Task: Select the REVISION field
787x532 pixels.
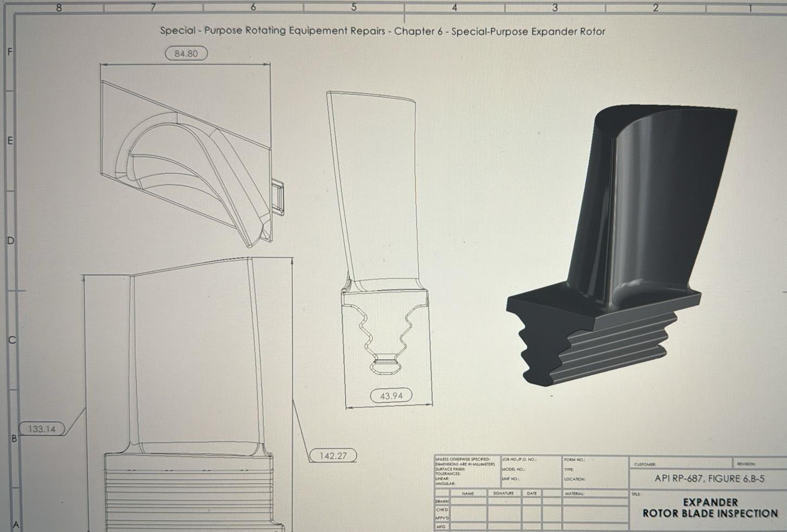Action: (x=760, y=464)
